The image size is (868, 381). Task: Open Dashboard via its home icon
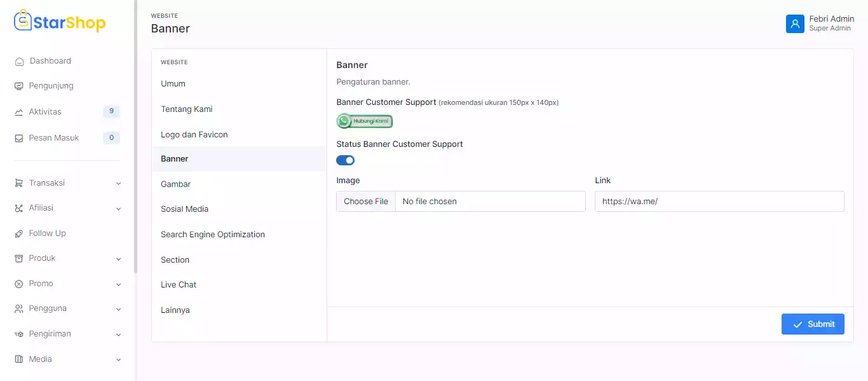coord(19,62)
